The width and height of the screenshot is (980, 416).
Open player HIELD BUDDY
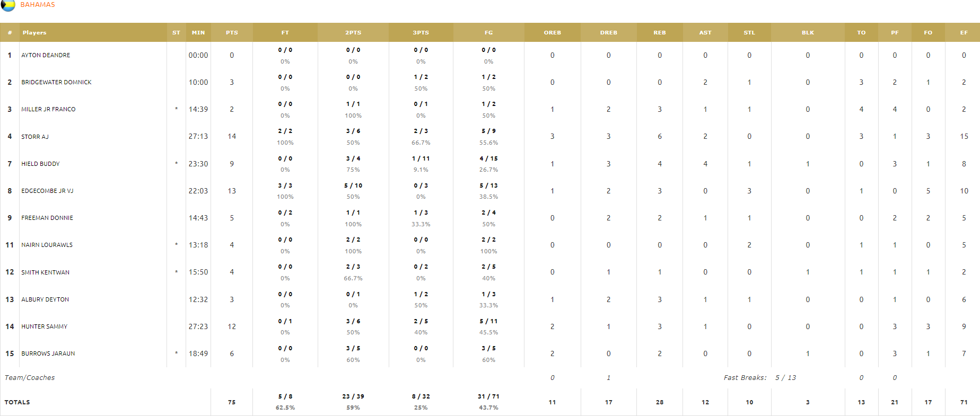pos(40,164)
